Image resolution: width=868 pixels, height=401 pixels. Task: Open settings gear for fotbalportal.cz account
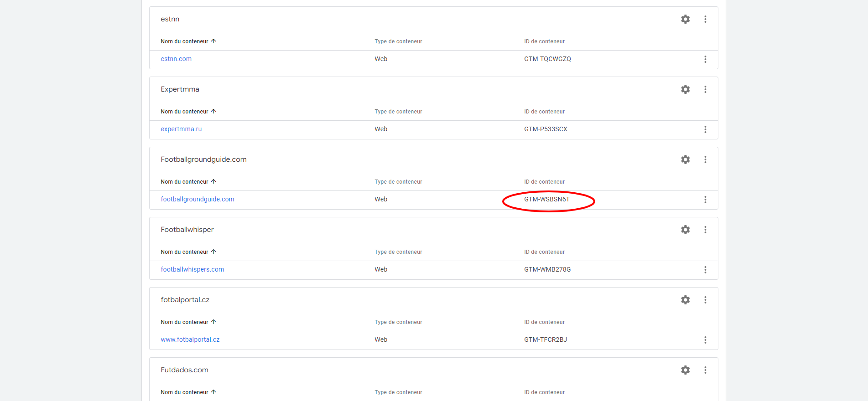(x=685, y=300)
